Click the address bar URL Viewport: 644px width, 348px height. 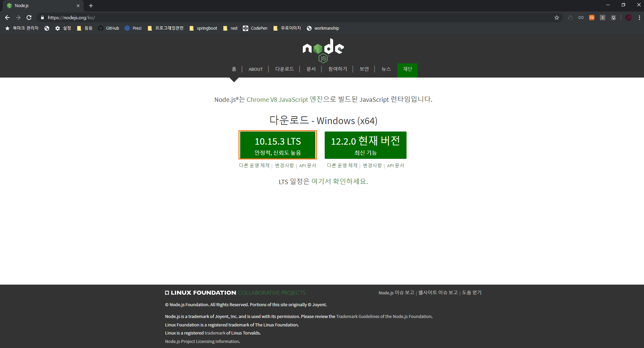(71, 18)
